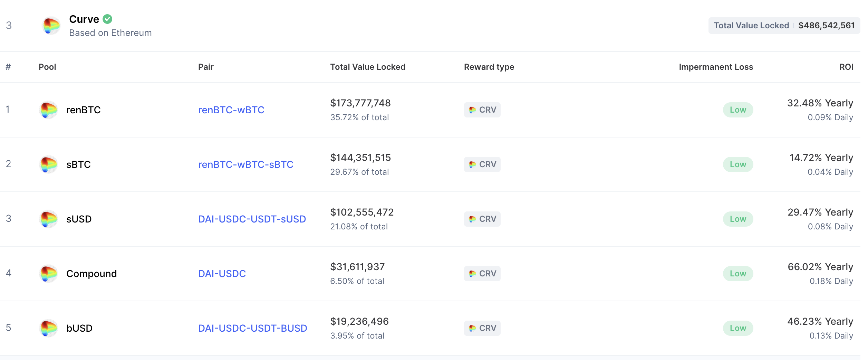868x360 pixels.
Task: Click the Curve project title
Action: click(84, 19)
